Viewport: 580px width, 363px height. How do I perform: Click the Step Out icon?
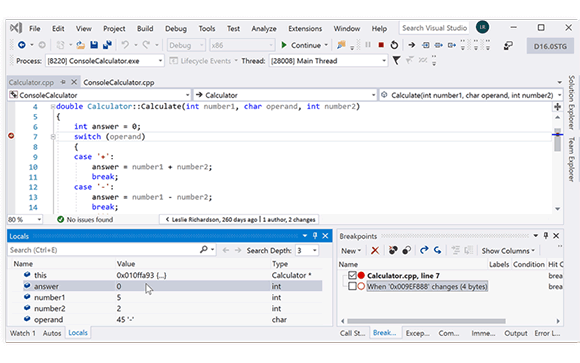[x=452, y=45]
